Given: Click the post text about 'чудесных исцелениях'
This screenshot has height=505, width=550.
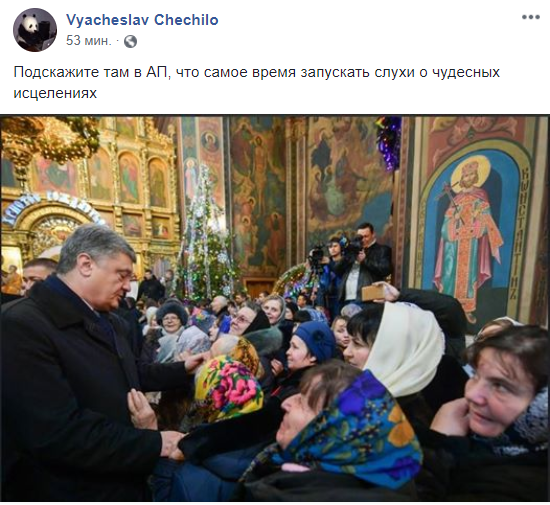Looking at the screenshot, I should click(256, 82).
